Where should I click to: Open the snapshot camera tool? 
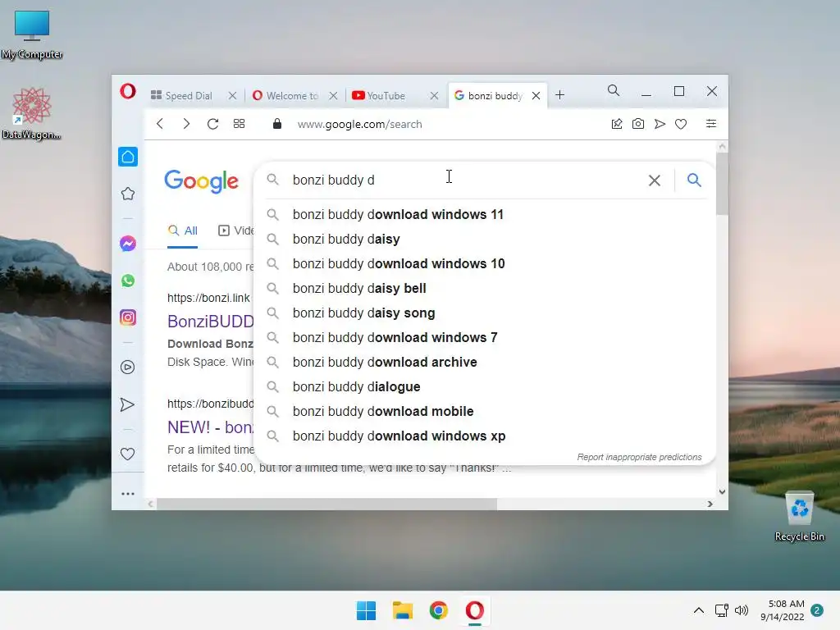tap(638, 125)
